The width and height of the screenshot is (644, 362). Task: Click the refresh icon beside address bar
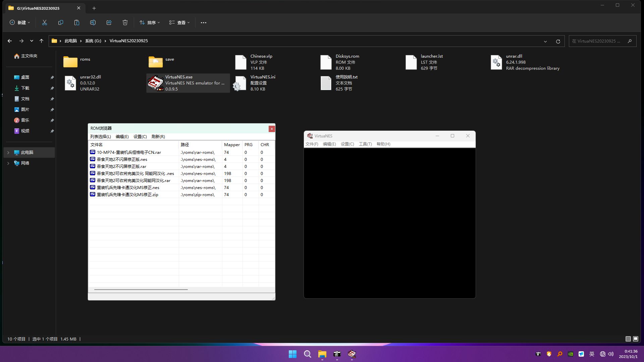(558, 41)
